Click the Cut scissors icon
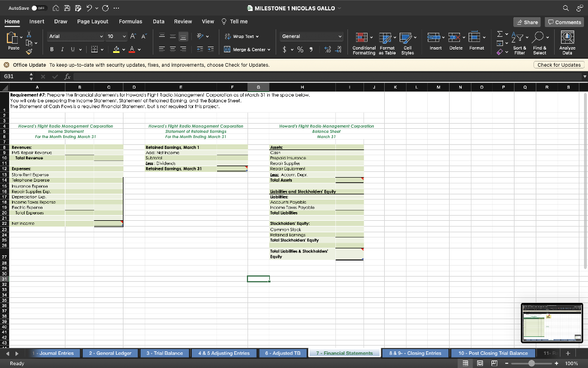The height and width of the screenshot is (368, 588). [x=29, y=34]
